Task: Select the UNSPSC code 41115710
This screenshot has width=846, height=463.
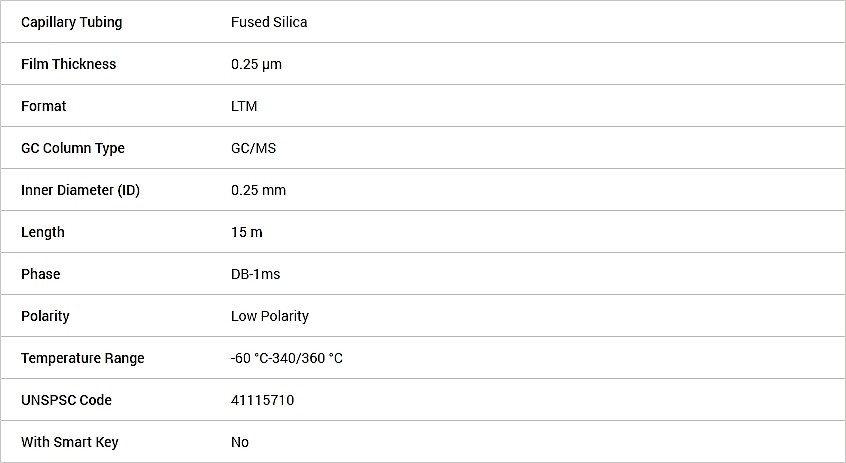Action: point(263,400)
